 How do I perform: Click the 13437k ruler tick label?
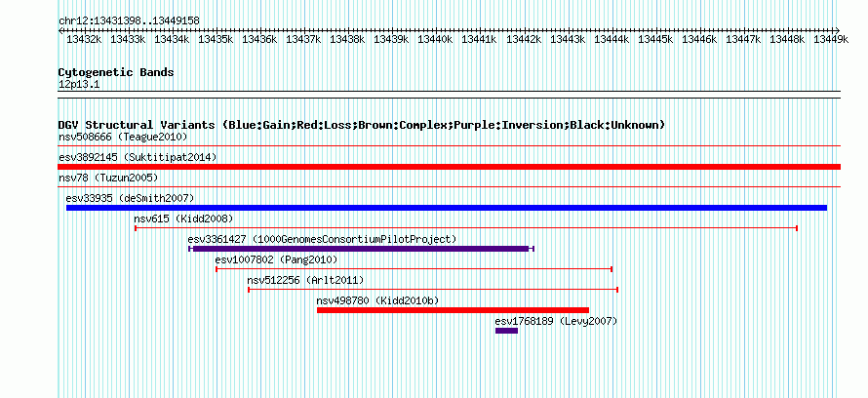pyautogui.click(x=304, y=39)
